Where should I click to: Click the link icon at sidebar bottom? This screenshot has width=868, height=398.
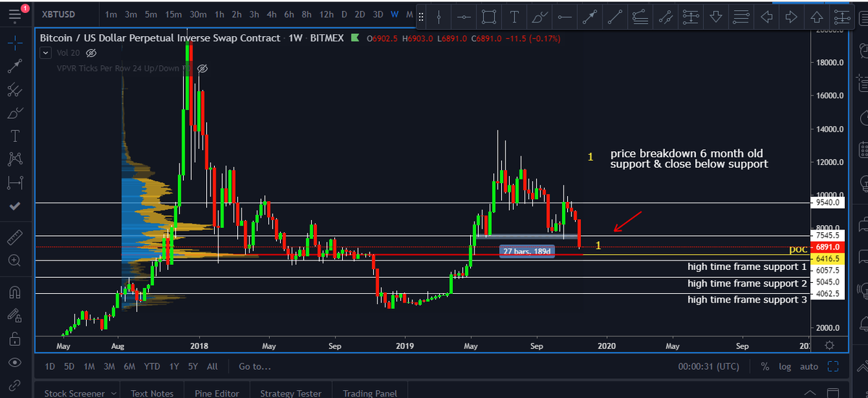15,385
